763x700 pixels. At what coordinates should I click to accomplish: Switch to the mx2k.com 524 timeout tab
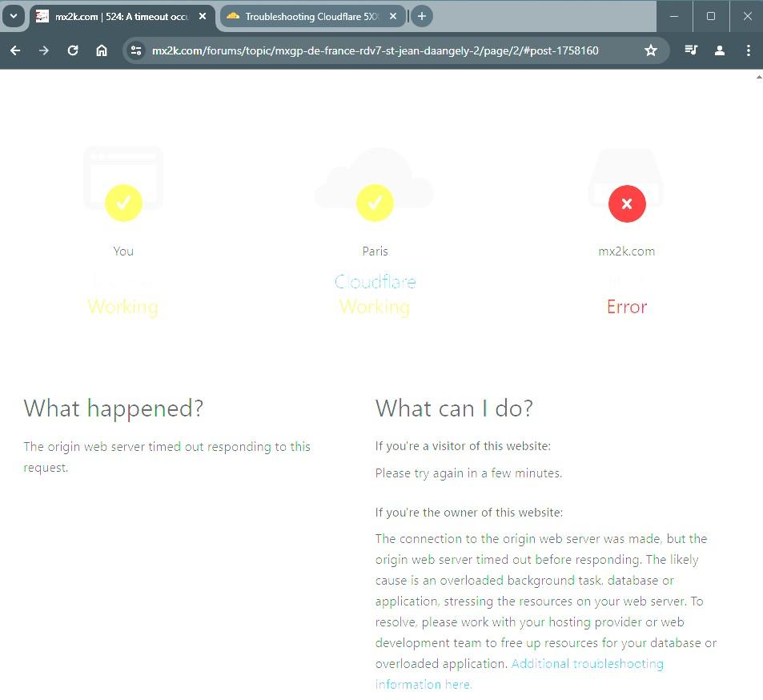[122, 17]
